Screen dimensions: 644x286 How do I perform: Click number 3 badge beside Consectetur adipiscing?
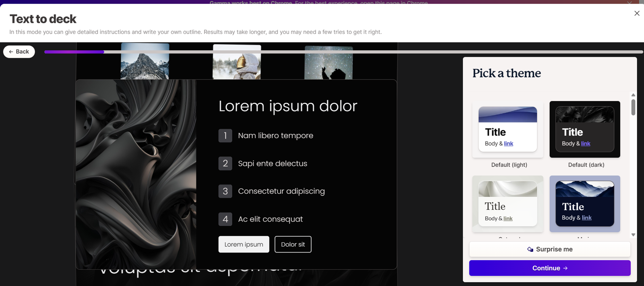[225, 191]
